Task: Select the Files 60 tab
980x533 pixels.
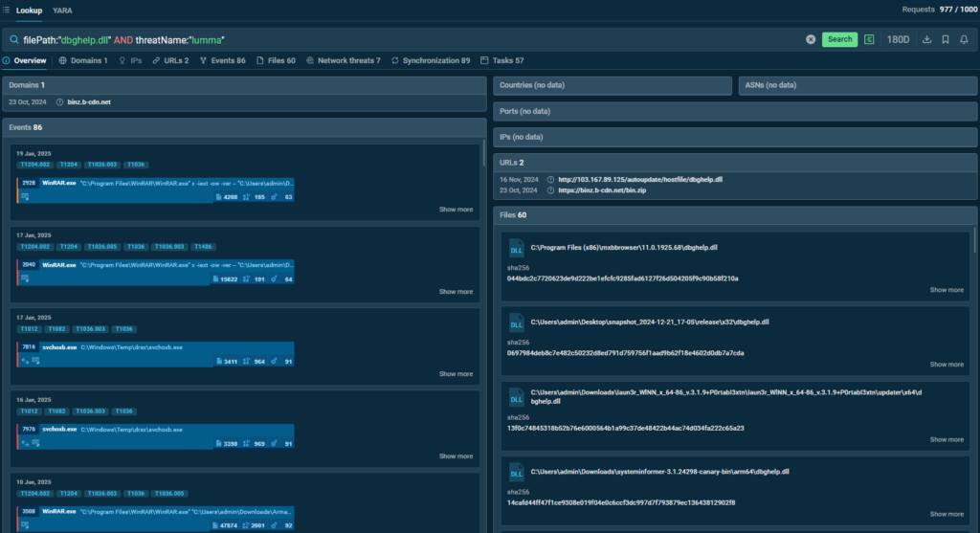Action: tap(276, 60)
